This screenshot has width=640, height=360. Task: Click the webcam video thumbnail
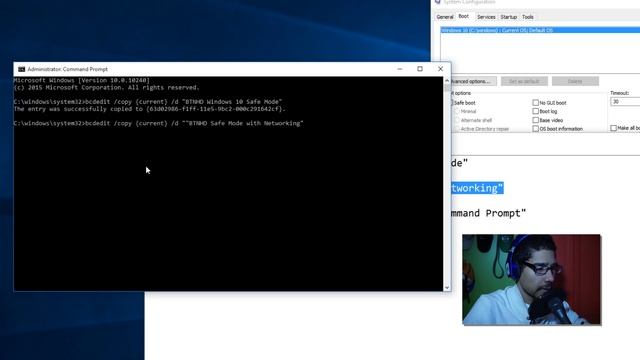(531, 280)
